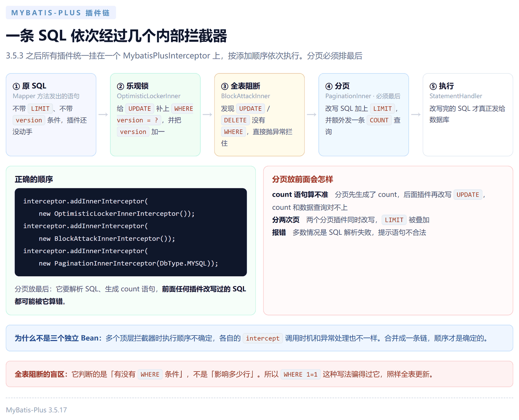Screen dimensions: 519x420
Task: Select the "③ 全表阻断" card heading
Action: (240, 86)
